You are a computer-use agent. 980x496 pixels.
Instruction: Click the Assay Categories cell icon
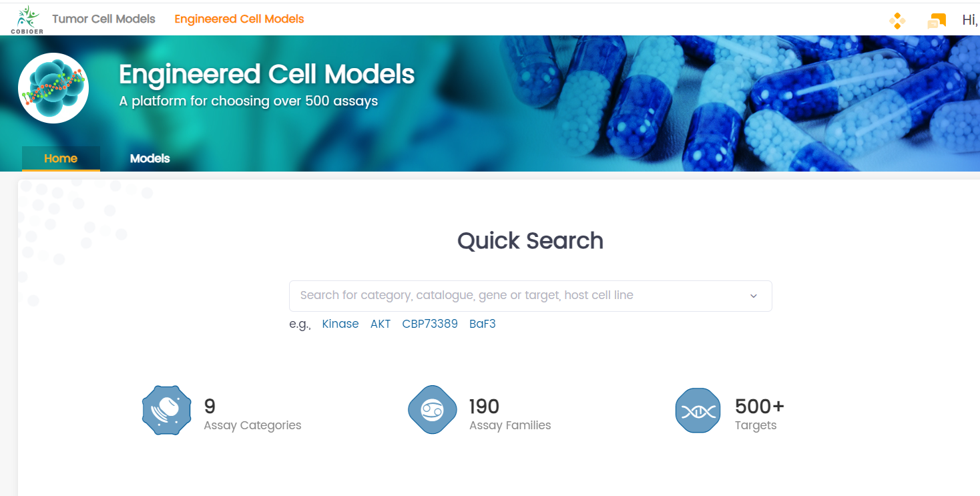pyautogui.click(x=162, y=411)
